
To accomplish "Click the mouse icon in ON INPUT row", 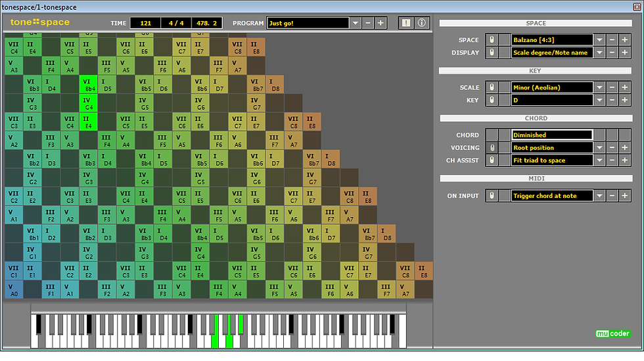I will [x=492, y=196].
